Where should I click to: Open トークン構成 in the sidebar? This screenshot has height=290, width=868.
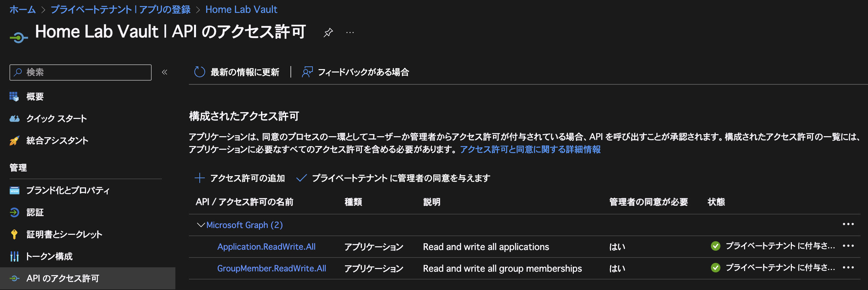pyautogui.click(x=49, y=256)
